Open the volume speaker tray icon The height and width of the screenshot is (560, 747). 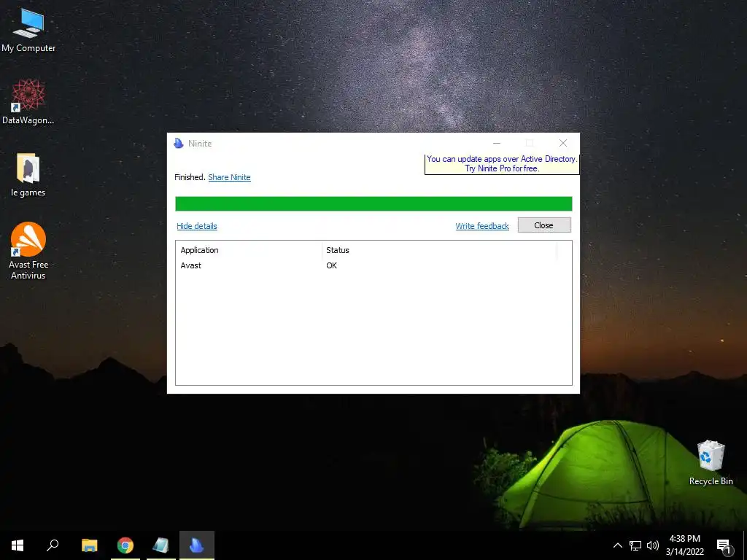click(653, 545)
